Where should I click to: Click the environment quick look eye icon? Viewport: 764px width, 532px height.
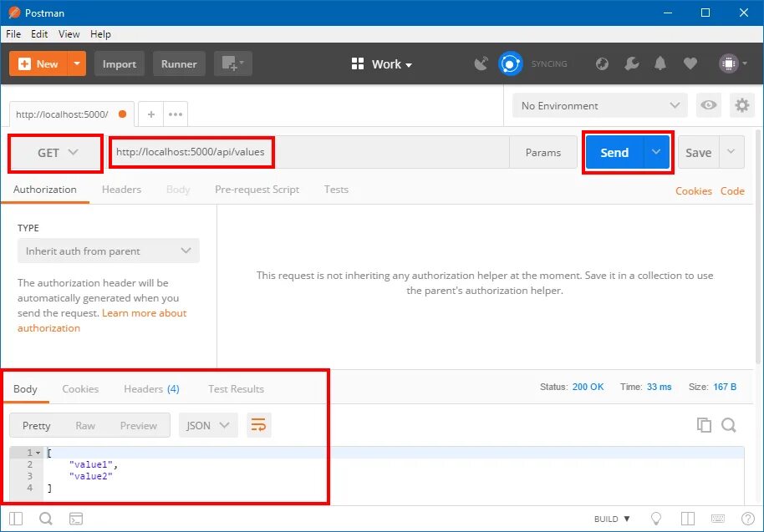coord(709,105)
